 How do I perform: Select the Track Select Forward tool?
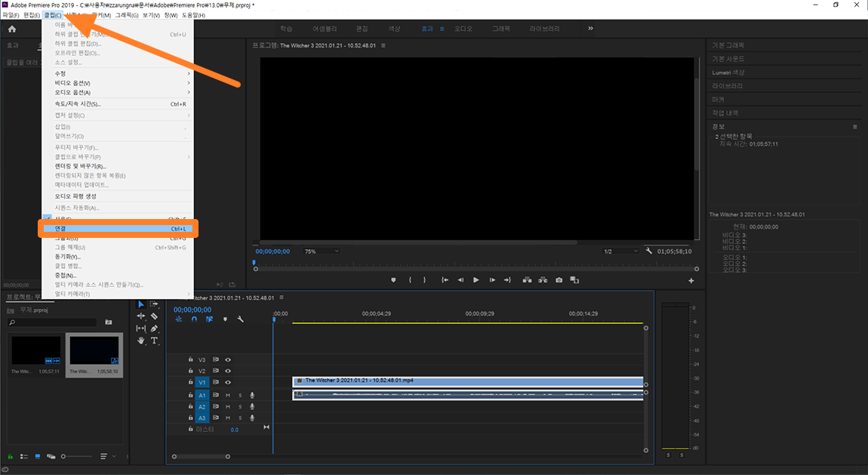155,304
